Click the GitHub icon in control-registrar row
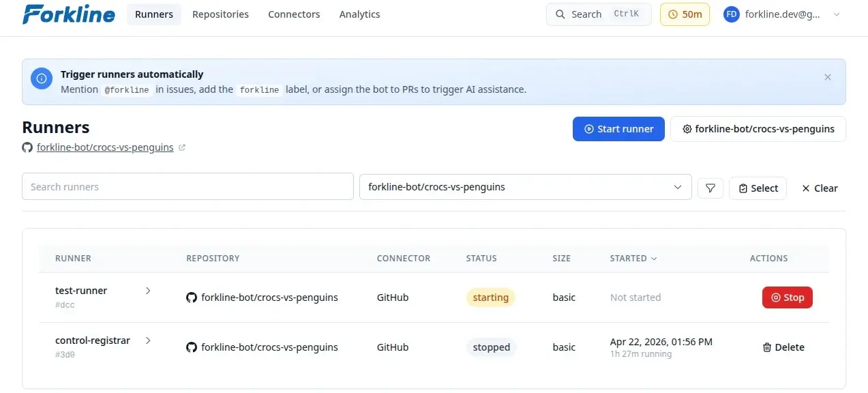Viewport: 868px width, 393px height. [x=192, y=347]
